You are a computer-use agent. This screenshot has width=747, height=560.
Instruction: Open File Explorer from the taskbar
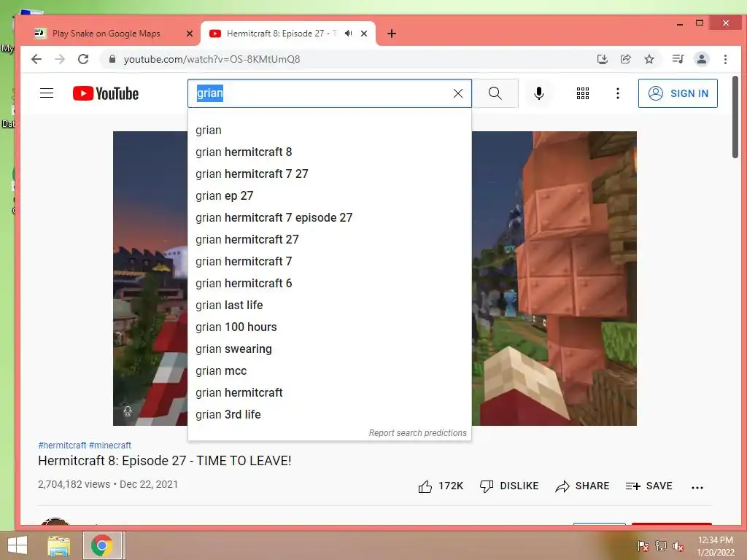(x=58, y=545)
